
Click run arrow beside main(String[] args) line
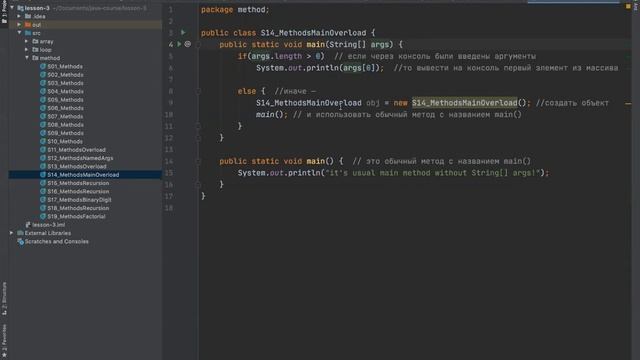[179, 44]
